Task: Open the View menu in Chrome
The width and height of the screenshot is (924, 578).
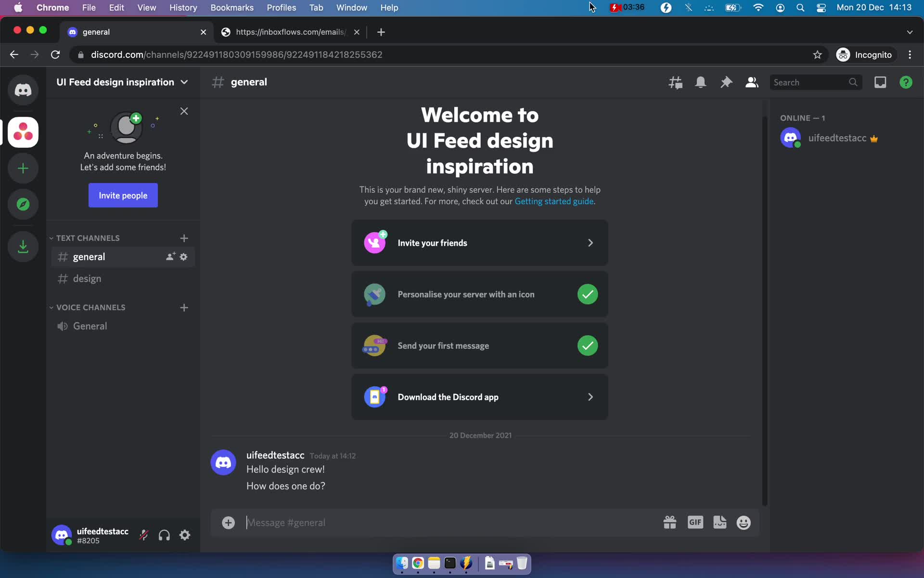Action: click(x=146, y=7)
